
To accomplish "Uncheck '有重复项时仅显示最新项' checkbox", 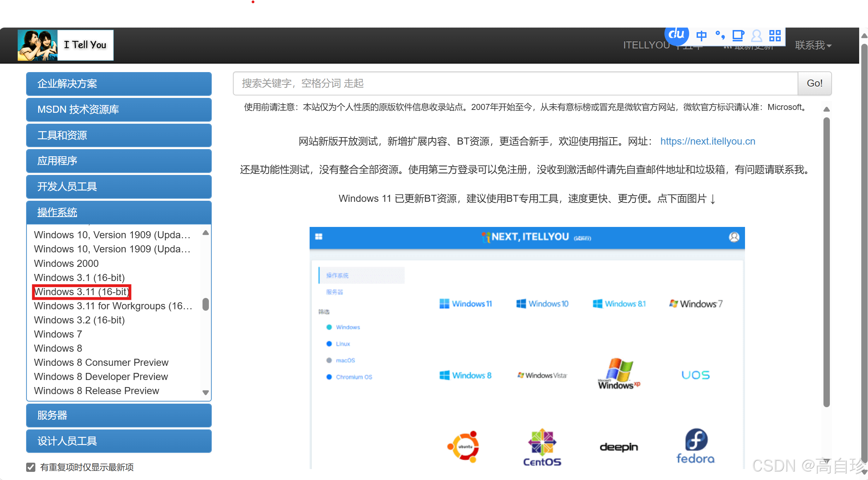I will 31,467.
